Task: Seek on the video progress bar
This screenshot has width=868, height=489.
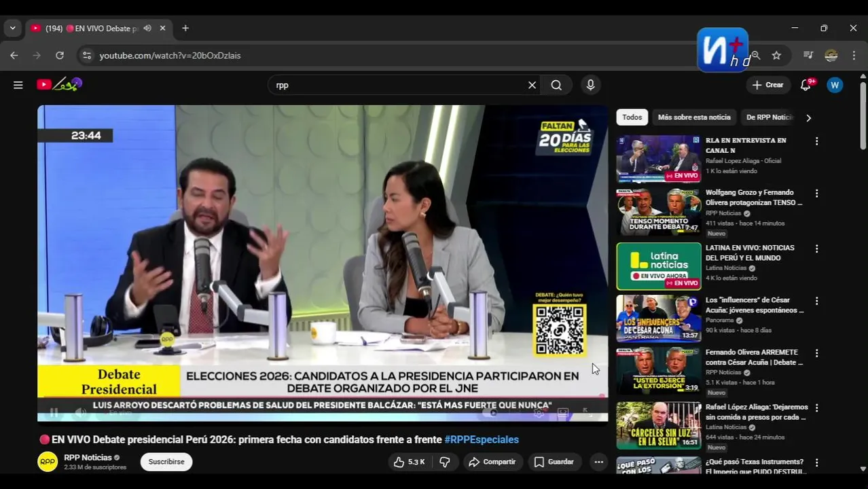Action: [323, 396]
